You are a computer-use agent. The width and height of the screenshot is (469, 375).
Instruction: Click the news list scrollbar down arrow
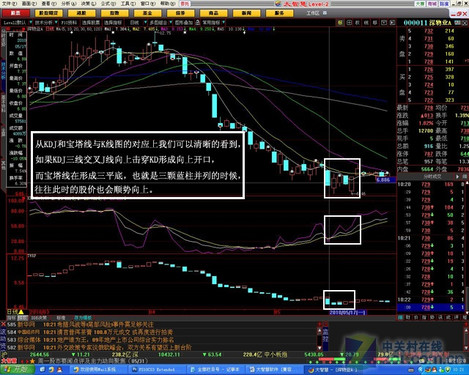pyautogui.click(x=319, y=347)
